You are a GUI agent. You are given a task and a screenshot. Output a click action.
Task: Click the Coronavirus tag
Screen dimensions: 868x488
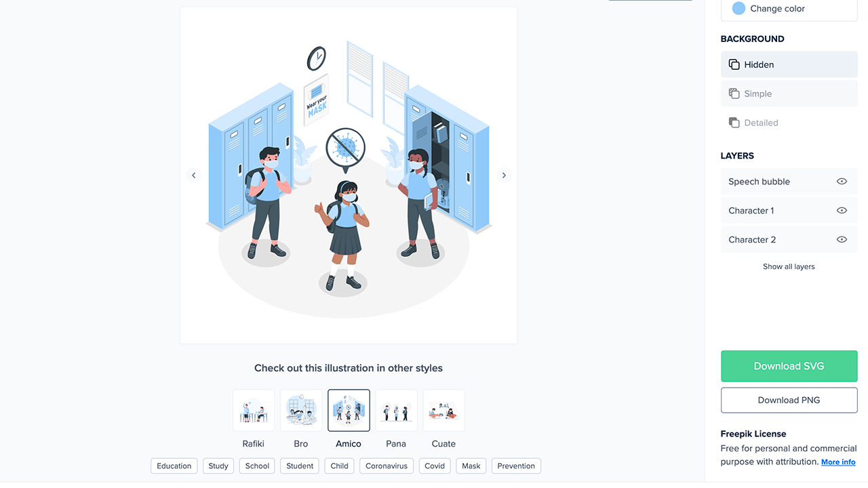point(387,466)
